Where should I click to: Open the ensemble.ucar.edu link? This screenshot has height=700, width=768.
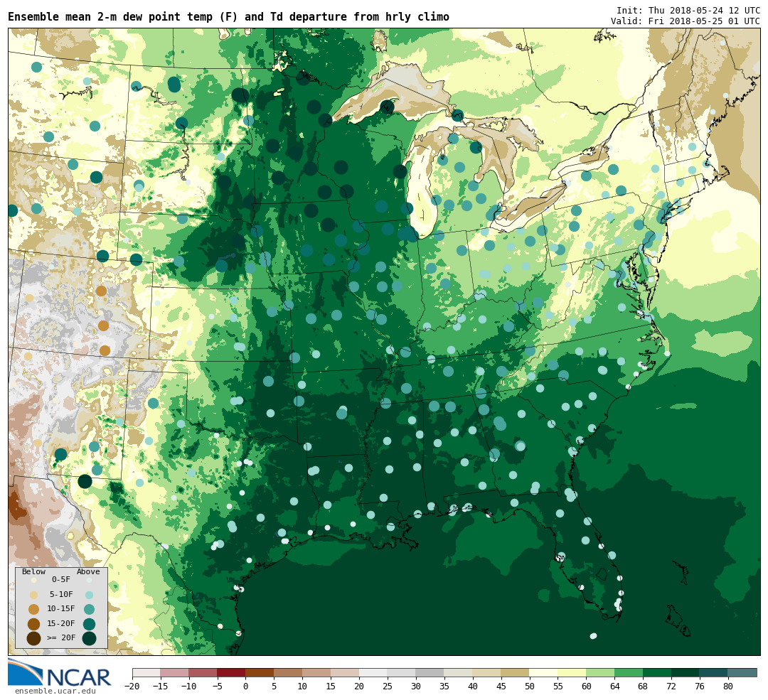[55, 691]
